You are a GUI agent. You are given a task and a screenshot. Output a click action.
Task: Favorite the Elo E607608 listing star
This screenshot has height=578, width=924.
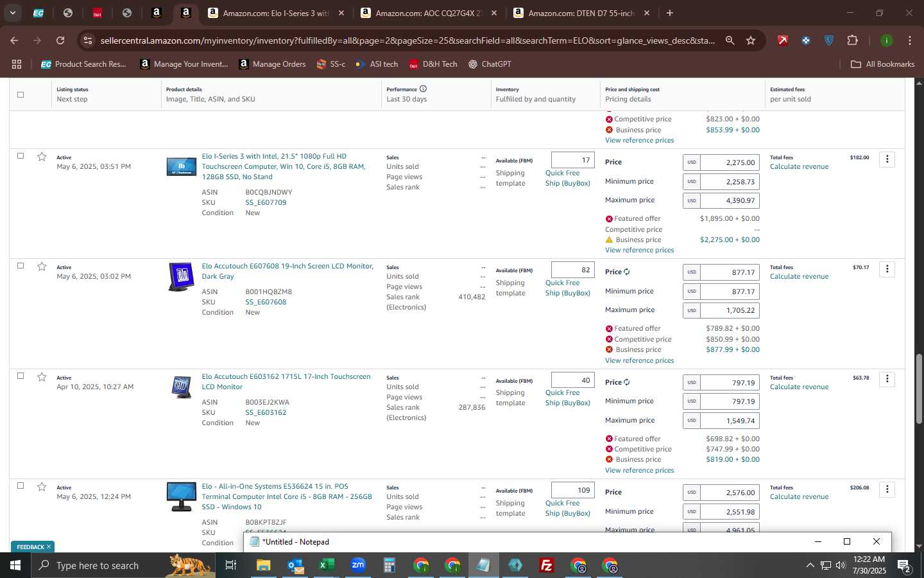[x=42, y=267]
